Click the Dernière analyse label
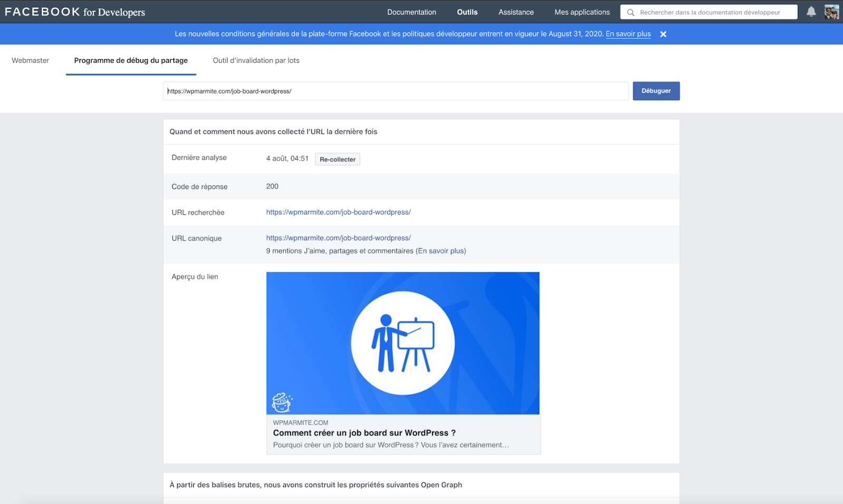 tap(199, 157)
